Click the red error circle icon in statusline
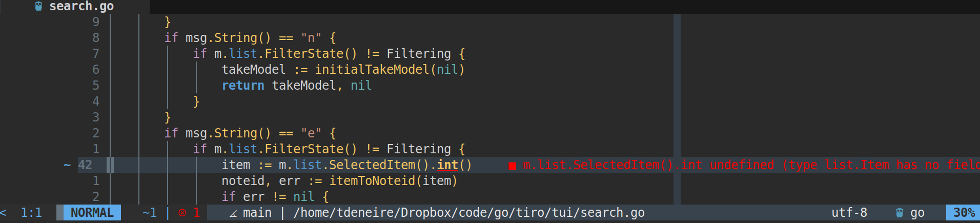The image size is (980, 223). (182, 213)
